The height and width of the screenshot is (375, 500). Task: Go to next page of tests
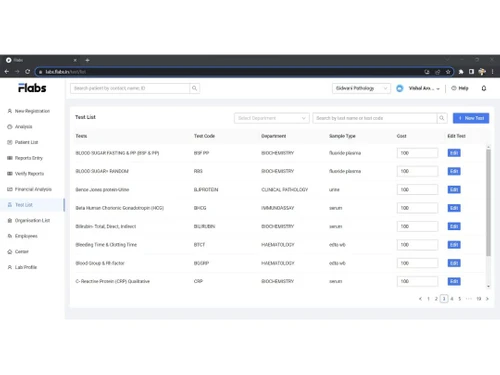[x=487, y=299]
